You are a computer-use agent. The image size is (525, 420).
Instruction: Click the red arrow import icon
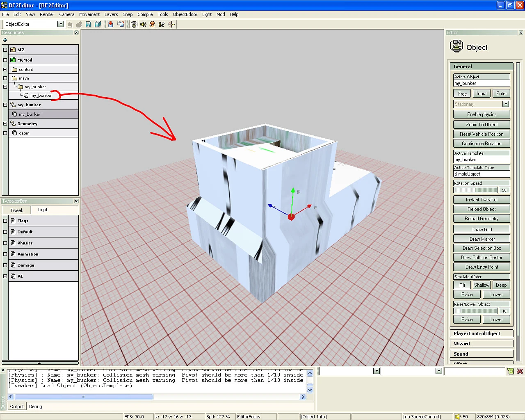(x=111, y=24)
